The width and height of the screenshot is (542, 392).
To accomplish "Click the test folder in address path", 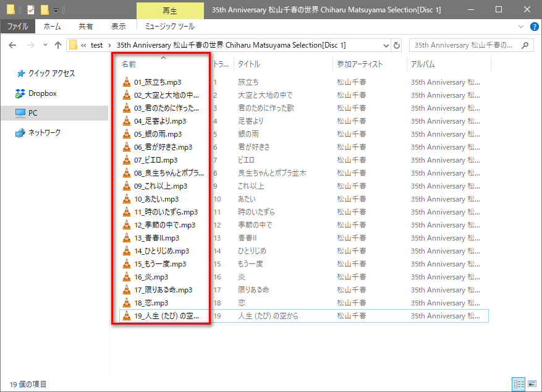I will coord(96,45).
